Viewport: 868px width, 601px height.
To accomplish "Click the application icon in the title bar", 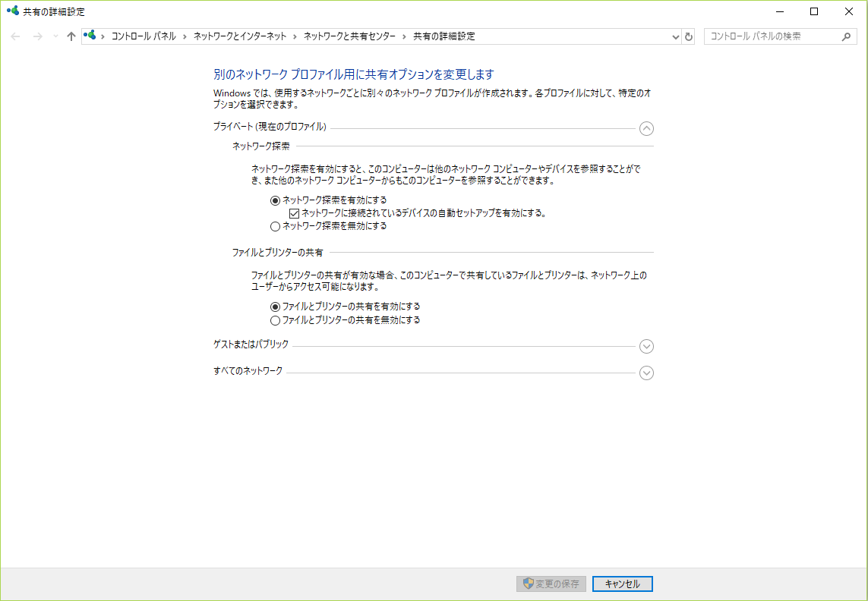I will [x=11, y=11].
